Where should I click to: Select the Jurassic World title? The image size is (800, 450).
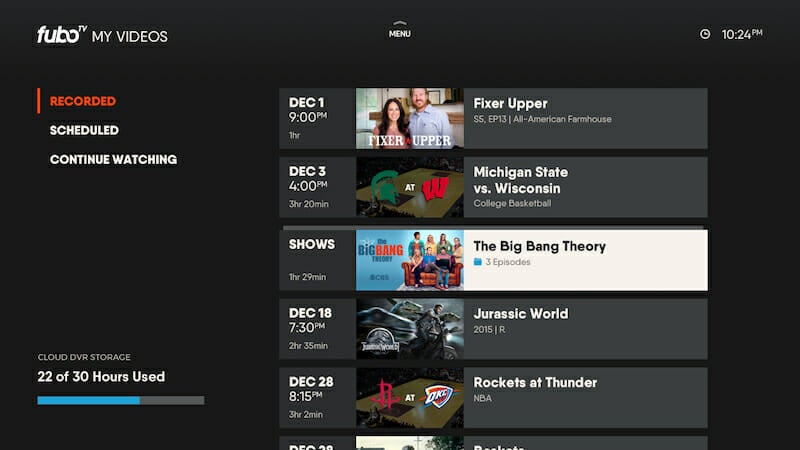[x=520, y=314]
